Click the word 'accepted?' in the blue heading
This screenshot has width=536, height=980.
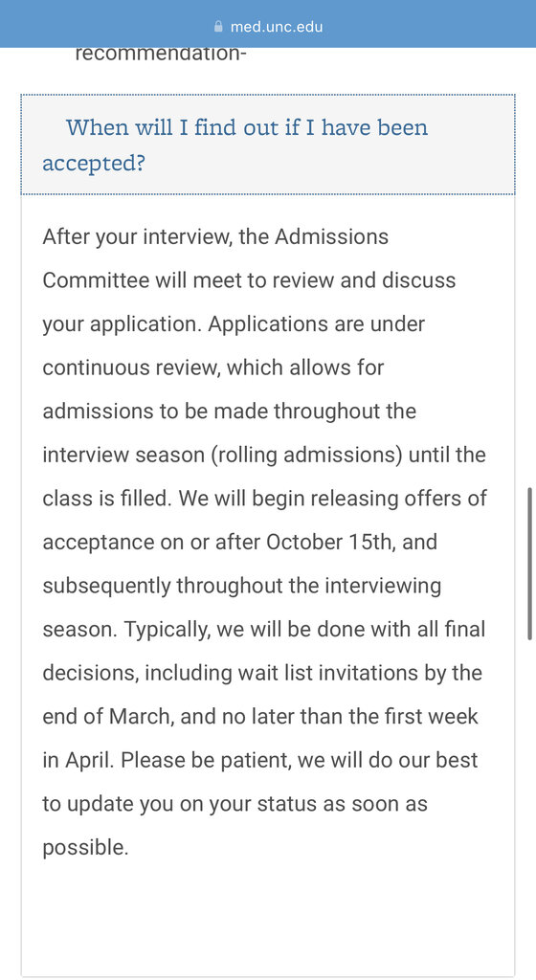(x=94, y=163)
